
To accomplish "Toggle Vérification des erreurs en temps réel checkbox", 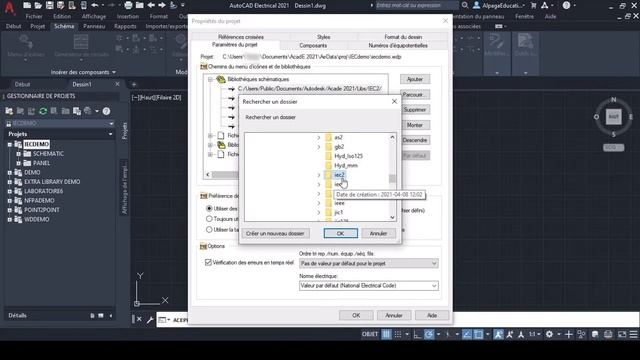I will 208,262.
